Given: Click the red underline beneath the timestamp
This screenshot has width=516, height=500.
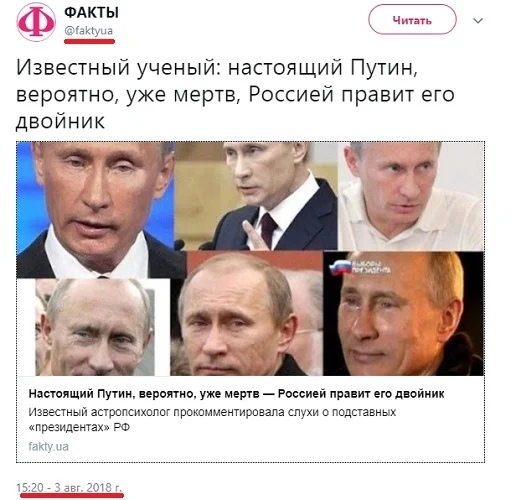Looking at the screenshot, I should click(x=72, y=495).
